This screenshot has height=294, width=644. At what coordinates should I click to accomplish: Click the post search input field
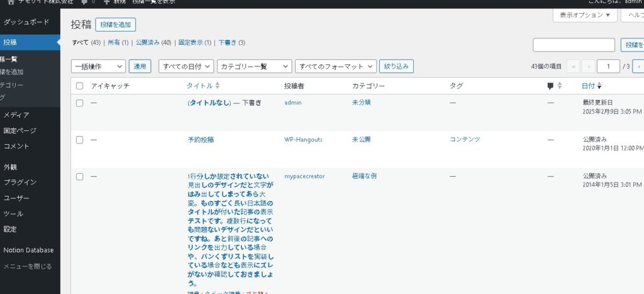[574, 45]
